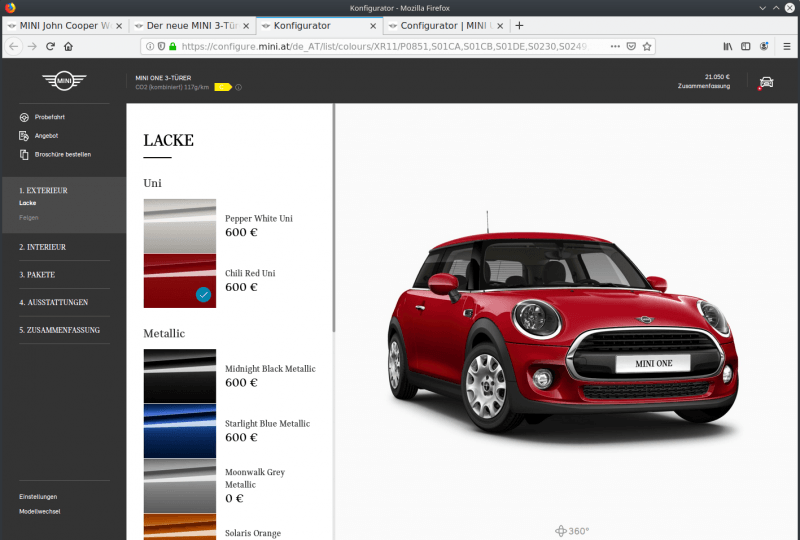Image resolution: width=800 pixels, height=540 pixels.
Task: Save page to Pocket
Action: point(631,46)
